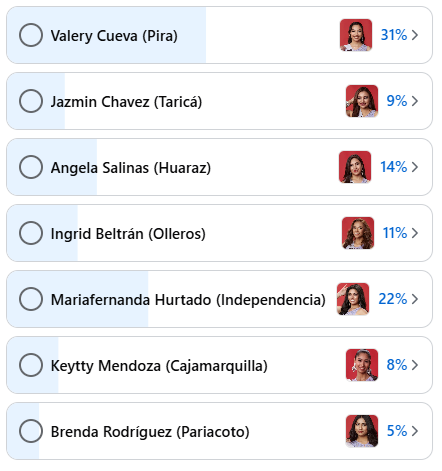Select the Angela Salinas (Huaraz) radio button
The height and width of the screenshot is (471, 442).
click(31, 167)
